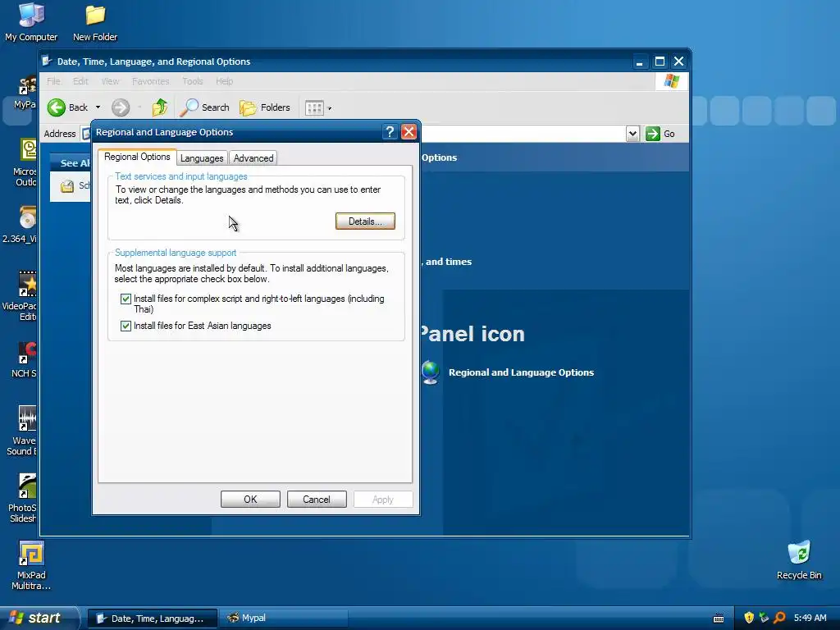Viewport: 840px width, 630px height.
Task: Switch to Mypal in the taskbar
Action: [284, 619]
